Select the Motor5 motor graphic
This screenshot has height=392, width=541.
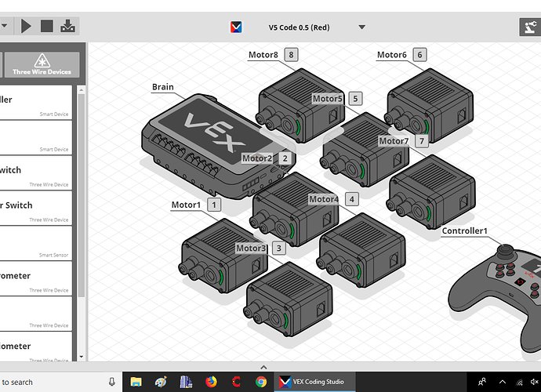(365, 150)
